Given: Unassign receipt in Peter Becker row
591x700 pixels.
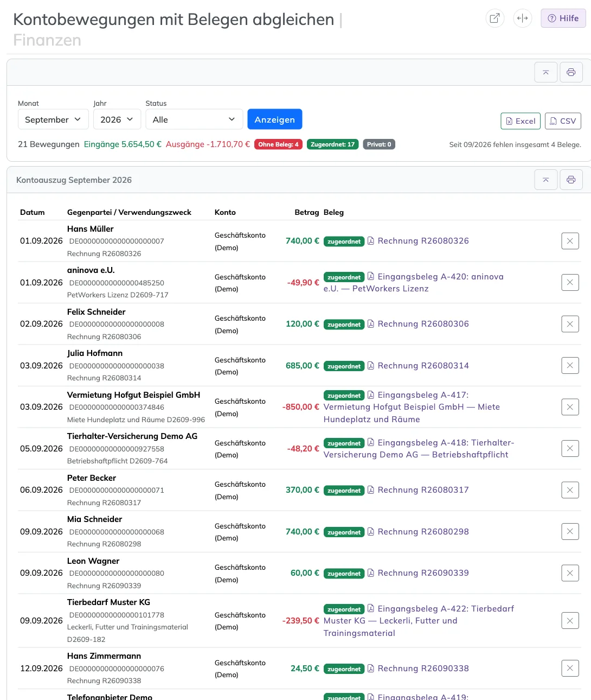Looking at the screenshot, I should pyautogui.click(x=570, y=490).
